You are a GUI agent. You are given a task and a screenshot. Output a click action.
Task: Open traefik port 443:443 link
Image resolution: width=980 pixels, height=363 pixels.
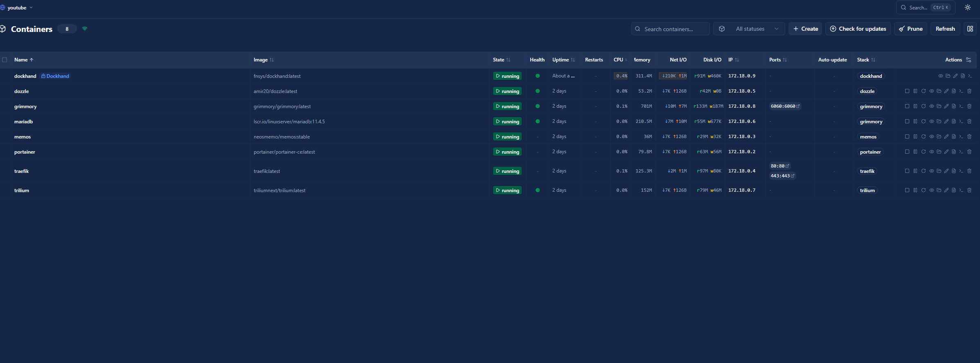[x=782, y=176]
